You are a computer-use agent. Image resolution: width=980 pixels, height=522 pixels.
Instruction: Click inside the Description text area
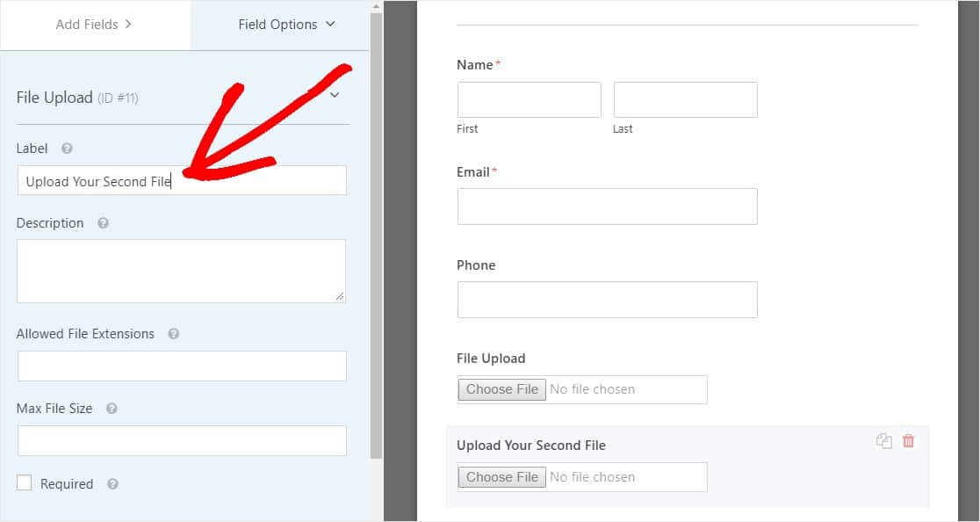tap(181, 272)
